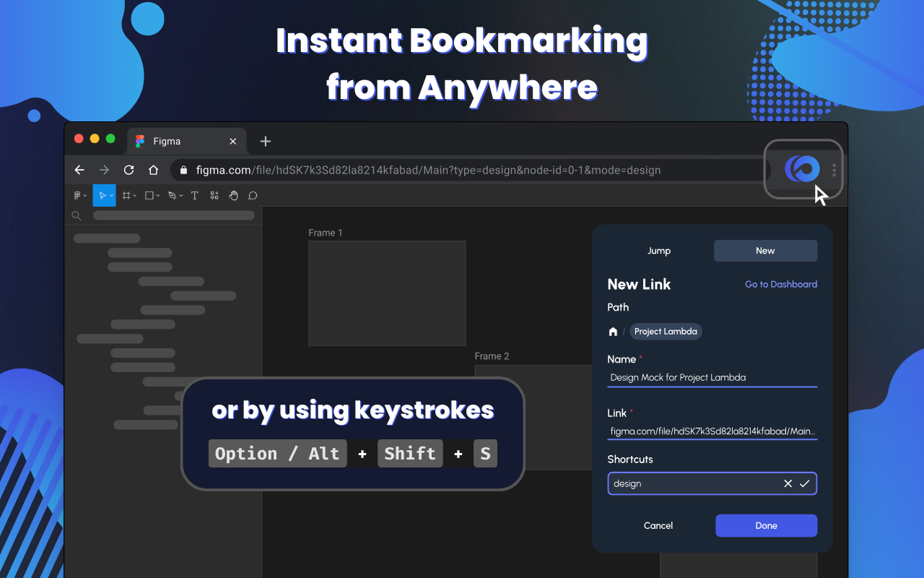Select the Frame 2 label on canvas

pyautogui.click(x=492, y=356)
